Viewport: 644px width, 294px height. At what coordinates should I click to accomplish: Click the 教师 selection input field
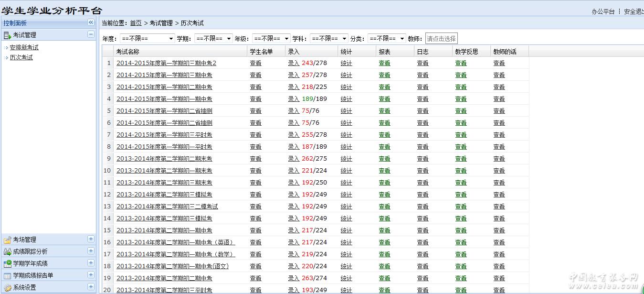point(441,39)
